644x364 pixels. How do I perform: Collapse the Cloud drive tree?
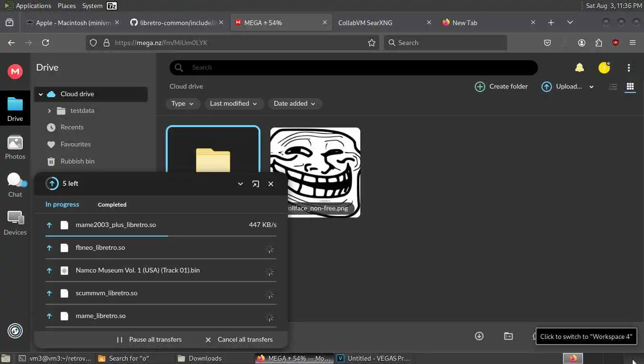41,94
